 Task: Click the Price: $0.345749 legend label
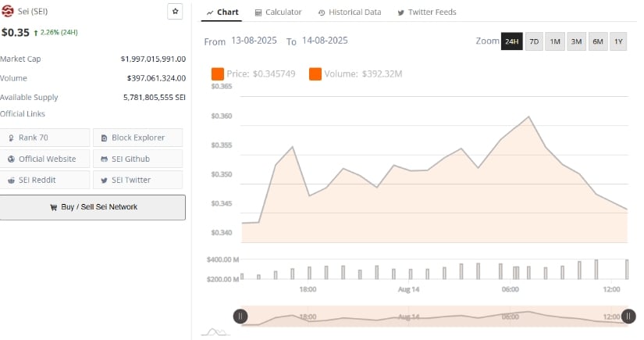(261, 74)
